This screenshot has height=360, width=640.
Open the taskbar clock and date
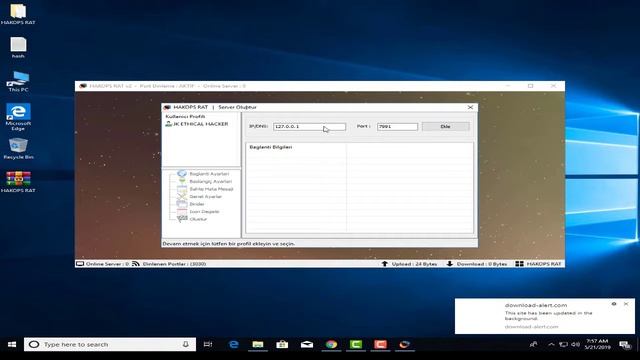click(598, 344)
